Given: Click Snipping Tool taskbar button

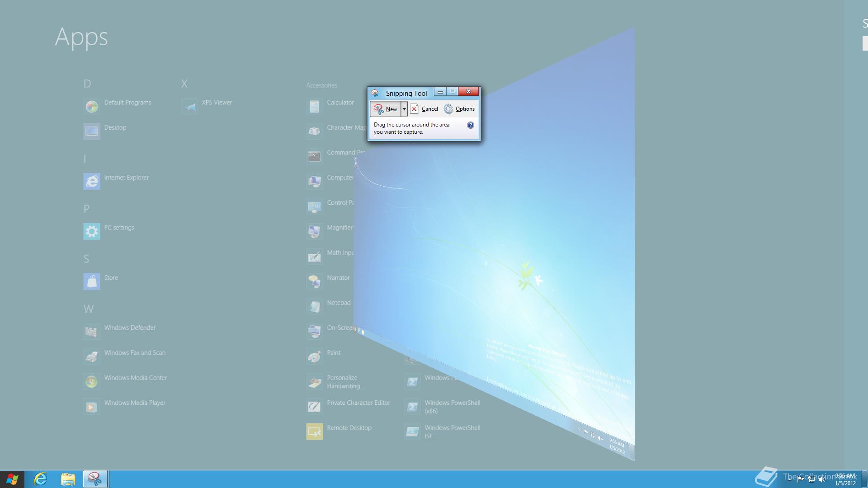Looking at the screenshot, I should pos(95,479).
